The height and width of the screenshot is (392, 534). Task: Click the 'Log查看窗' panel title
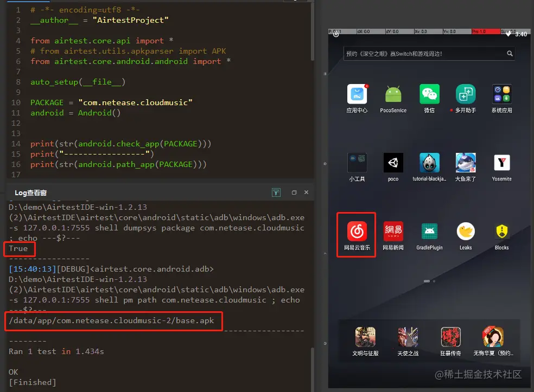30,193
